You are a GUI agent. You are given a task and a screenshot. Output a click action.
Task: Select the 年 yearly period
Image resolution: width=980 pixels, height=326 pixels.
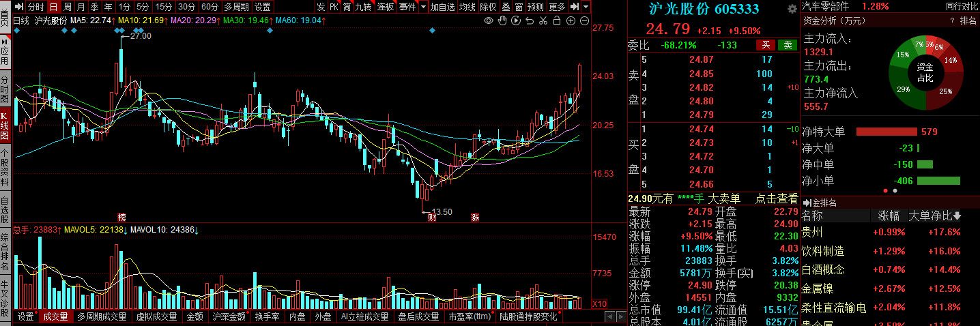point(109,7)
